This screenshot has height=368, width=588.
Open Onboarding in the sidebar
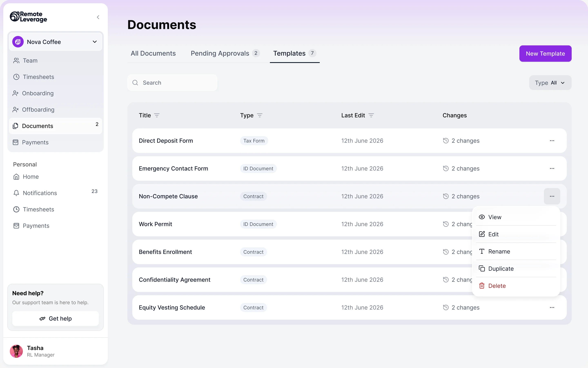click(55, 93)
